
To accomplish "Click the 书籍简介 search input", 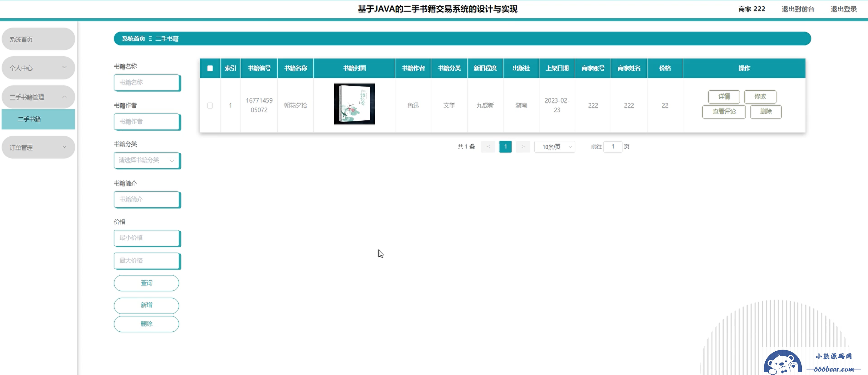I will pos(147,199).
